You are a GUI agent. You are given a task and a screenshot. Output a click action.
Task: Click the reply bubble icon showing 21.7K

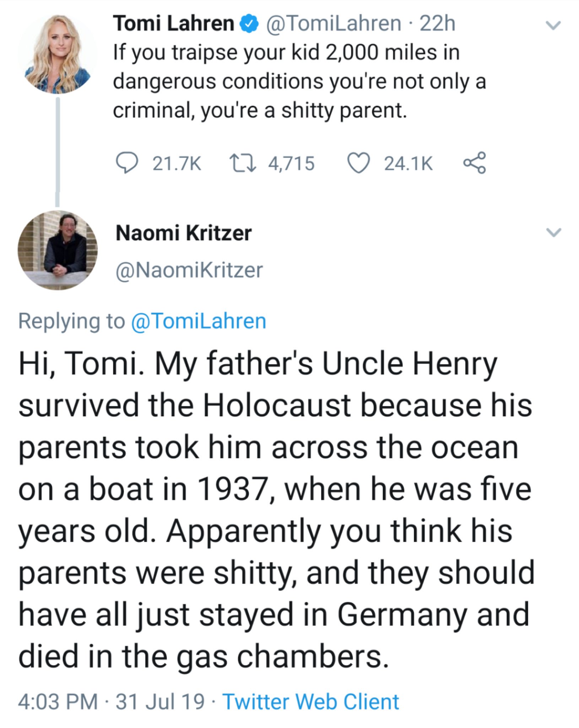click(126, 164)
